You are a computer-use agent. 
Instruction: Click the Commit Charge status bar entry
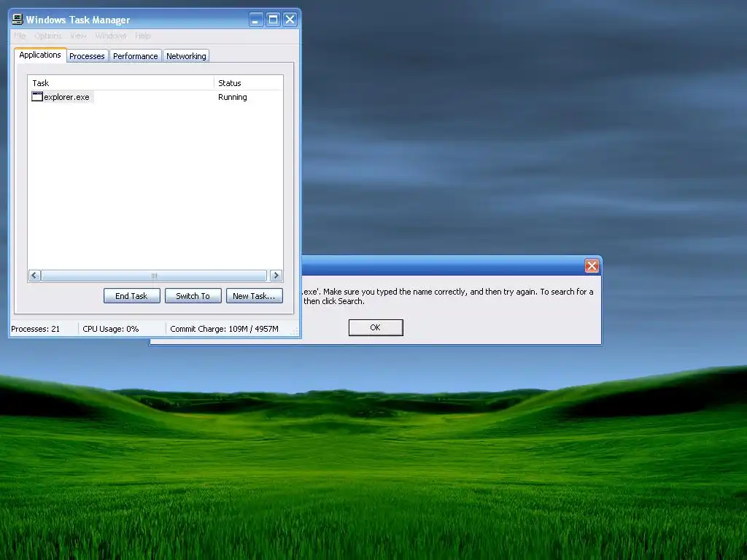click(x=225, y=329)
